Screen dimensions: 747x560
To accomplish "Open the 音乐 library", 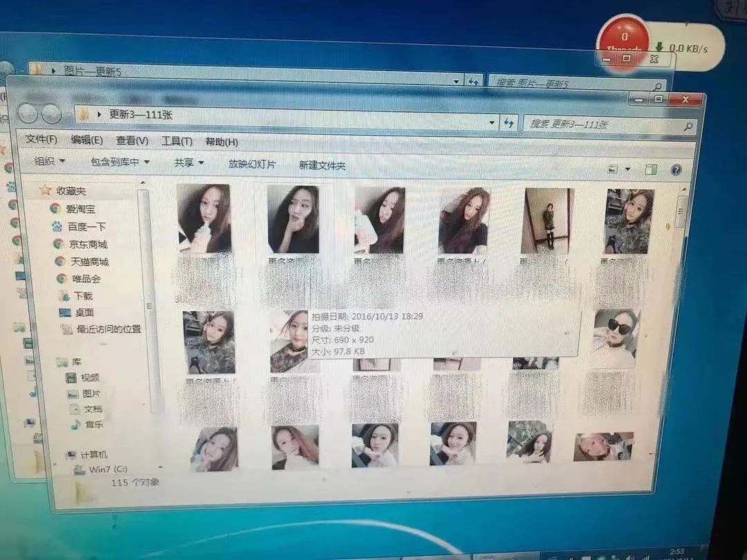I will 94,424.
